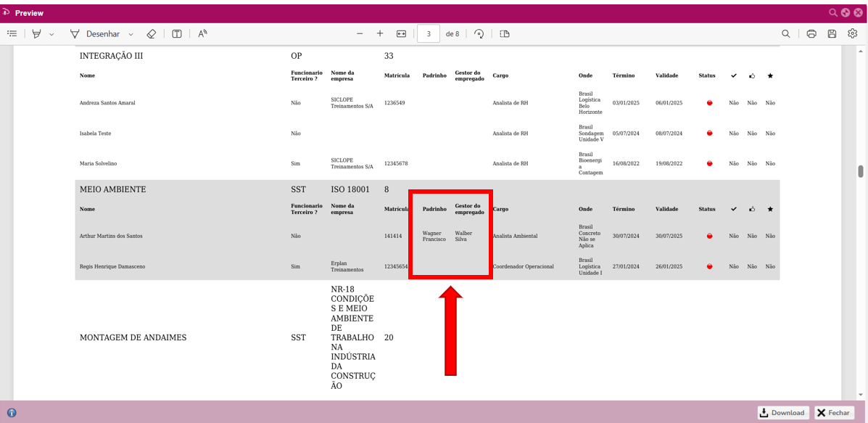Search within the PDF document
Viewport: 868px width, 423px height.
[786, 34]
